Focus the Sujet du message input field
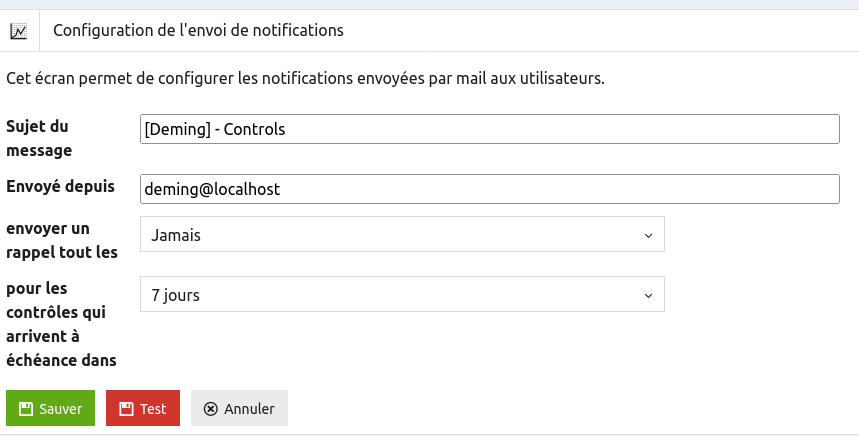The image size is (859, 436). 490,129
